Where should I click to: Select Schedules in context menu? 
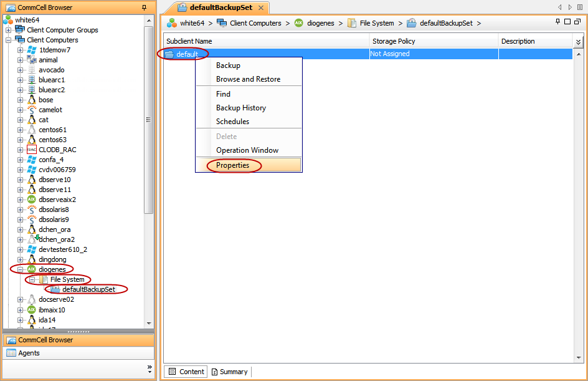[249, 122]
